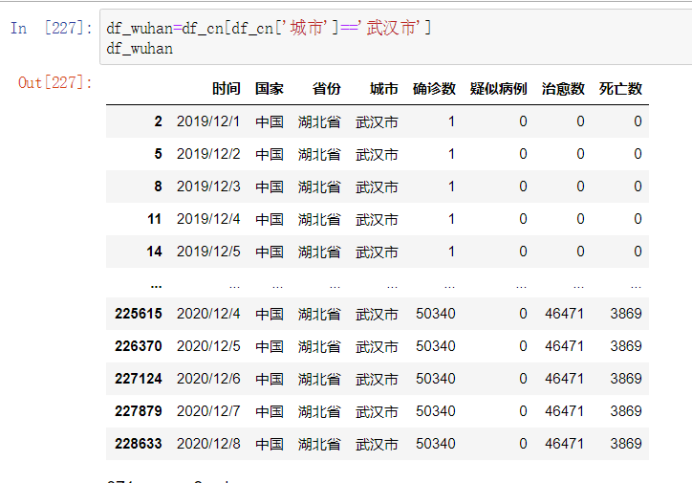Screen dimensions: 693x483
Task: Click the Out[227] output prompt
Action: click(x=55, y=82)
